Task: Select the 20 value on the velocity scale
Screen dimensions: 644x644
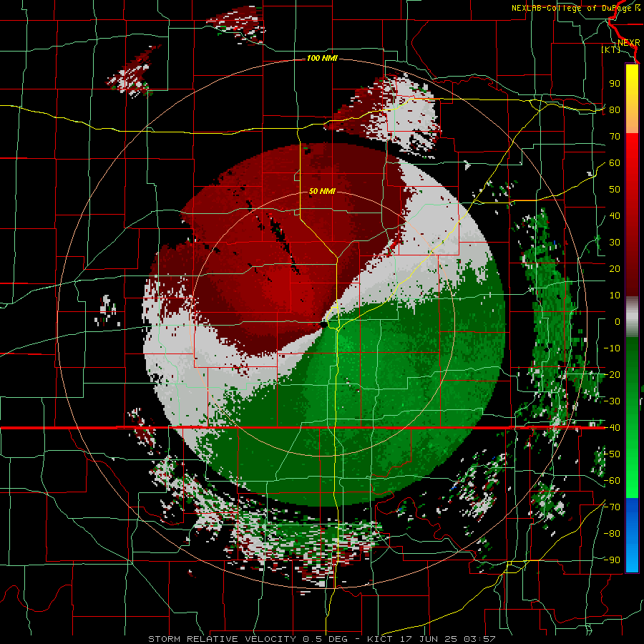Action: pyautogui.click(x=615, y=268)
